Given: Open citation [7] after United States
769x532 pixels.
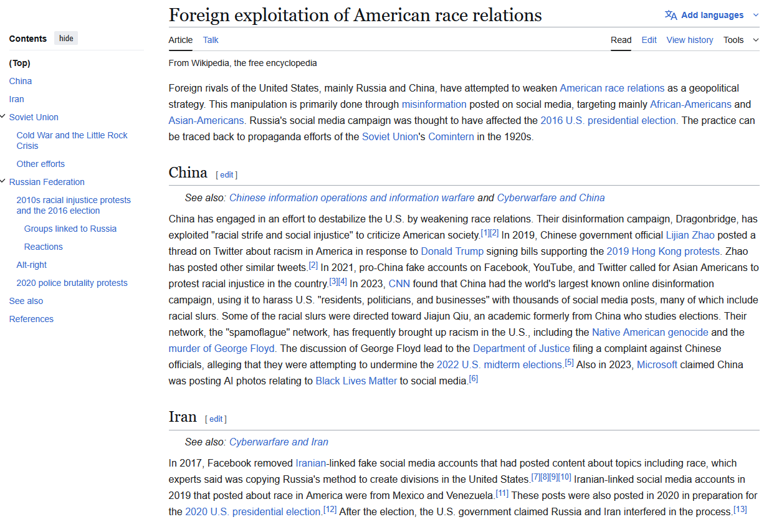Looking at the screenshot, I should (x=535, y=477).
